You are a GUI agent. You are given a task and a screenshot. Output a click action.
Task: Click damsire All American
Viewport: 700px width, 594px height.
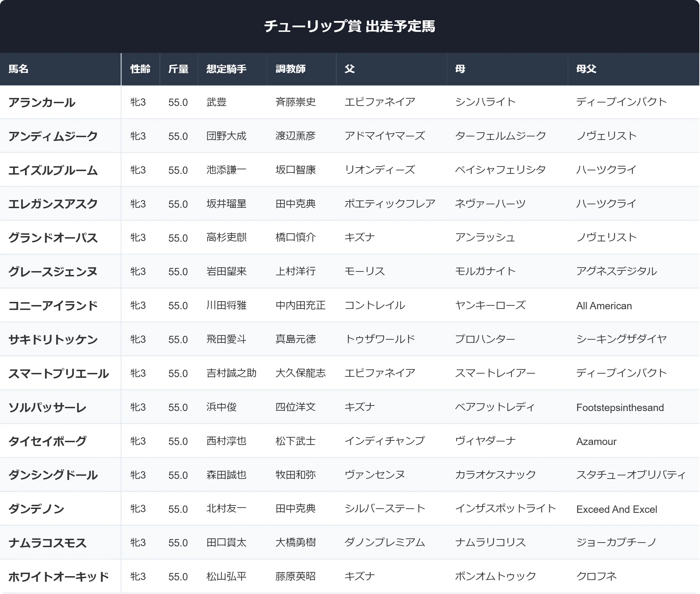(x=604, y=306)
